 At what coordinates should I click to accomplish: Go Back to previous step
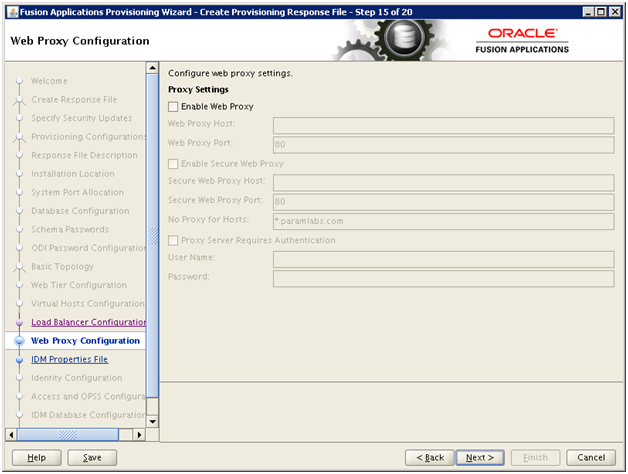coord(430,458)
